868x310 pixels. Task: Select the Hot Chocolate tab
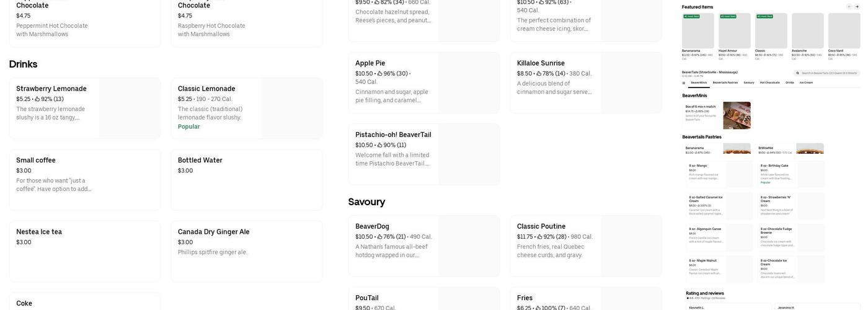tap(770, 82)
